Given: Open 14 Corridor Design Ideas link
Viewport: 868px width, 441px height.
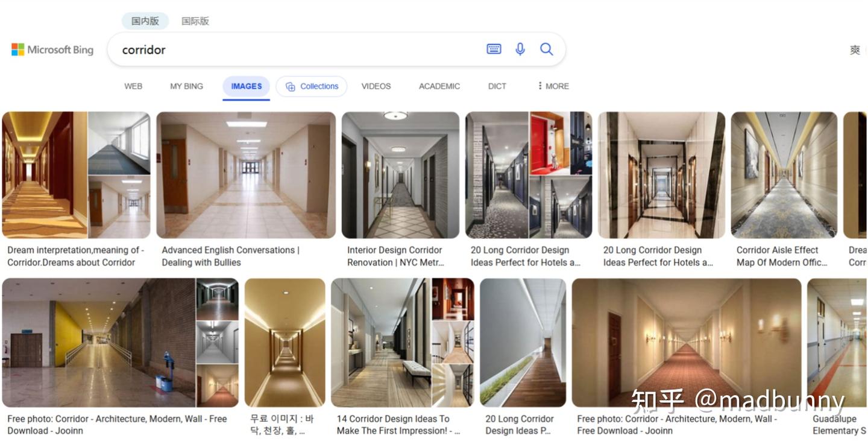Looking at the screenshot, I should pos(399,425).
